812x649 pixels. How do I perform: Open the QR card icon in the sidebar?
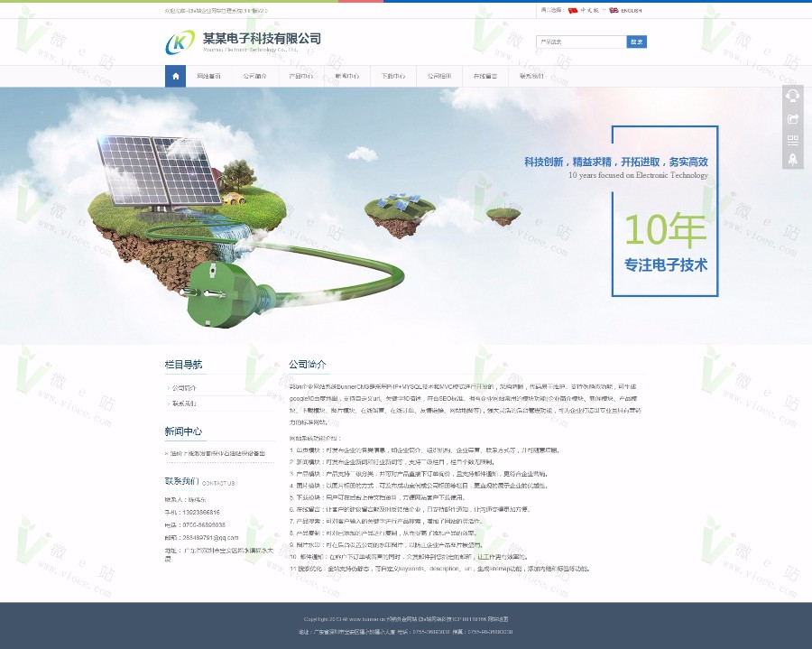(793, 140)
